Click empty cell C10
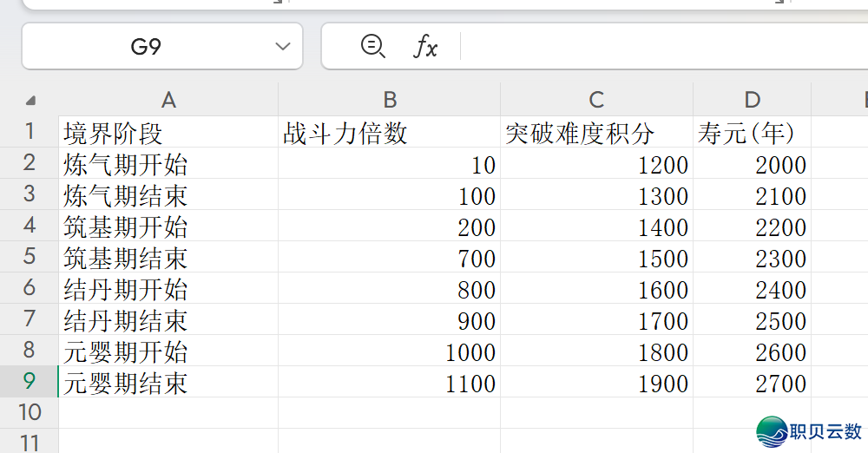The height and width of the screenshot is (453, 868). [596, 412]
